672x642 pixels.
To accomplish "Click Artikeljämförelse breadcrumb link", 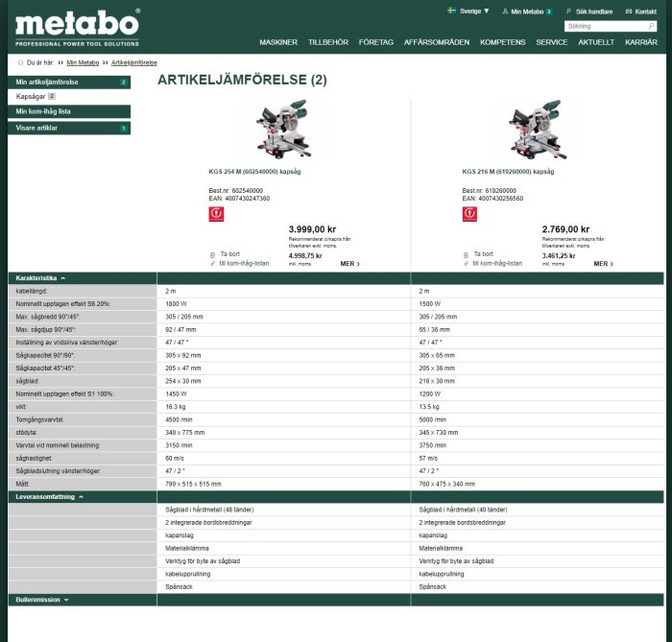I will [134, 63].
